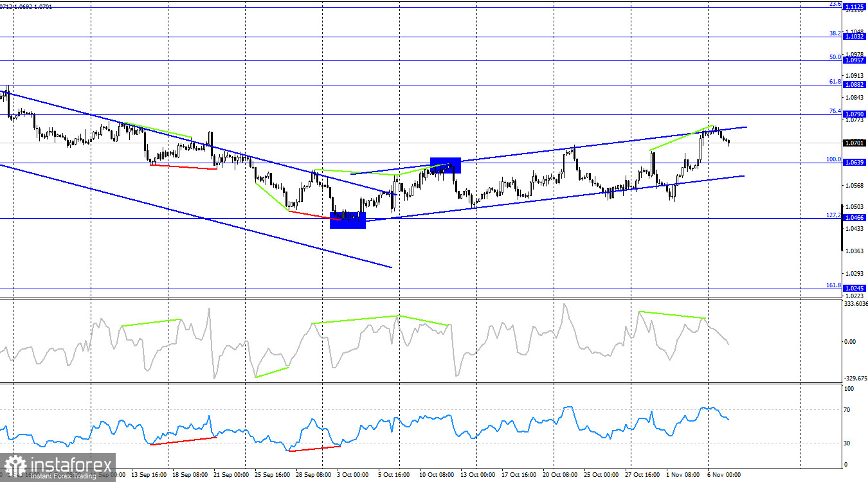Click the 21 Sep 00:00 date label
This screenshot has width=868, height=482.
point(232,475)
